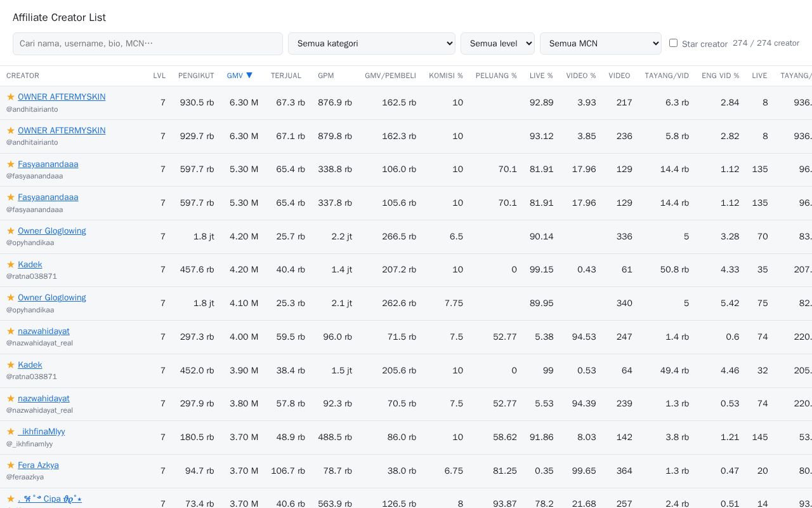Click the GMV descending sort arrow icon
Screen dimensions: 812x508
(249, 75)
